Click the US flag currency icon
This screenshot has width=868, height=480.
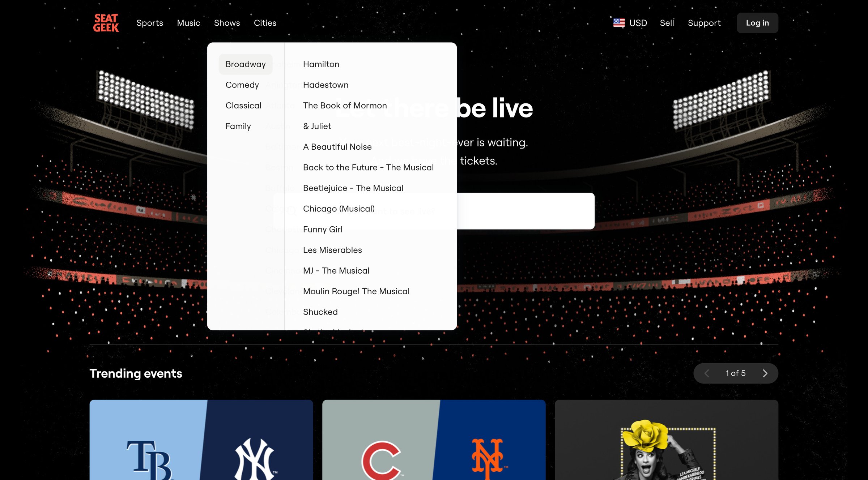pyautogui.click(x=619, y=23)
